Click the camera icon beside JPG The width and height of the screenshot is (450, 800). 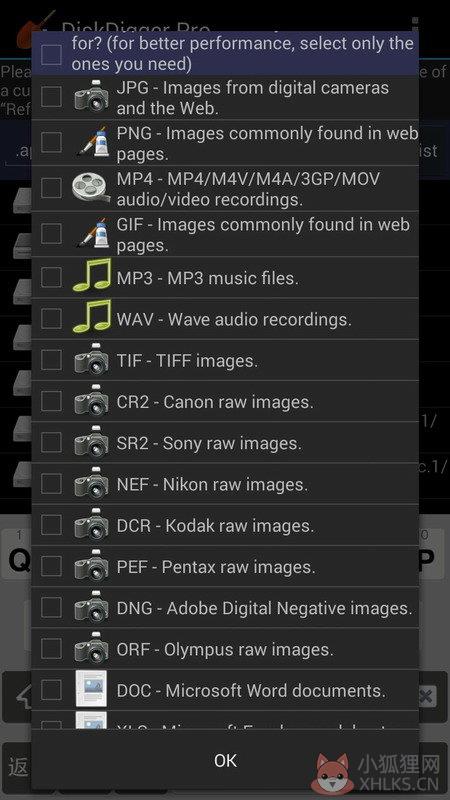pyautogui.click(x=91, y=96)
